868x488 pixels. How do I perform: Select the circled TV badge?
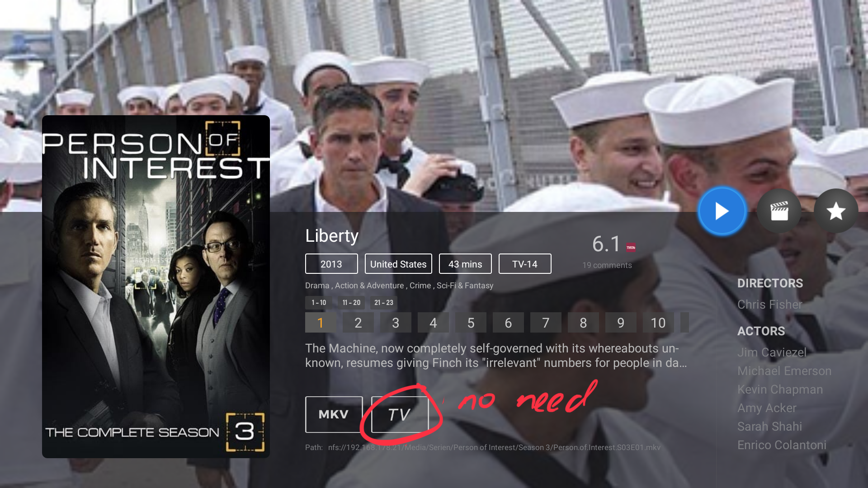(x=400, y=414)
